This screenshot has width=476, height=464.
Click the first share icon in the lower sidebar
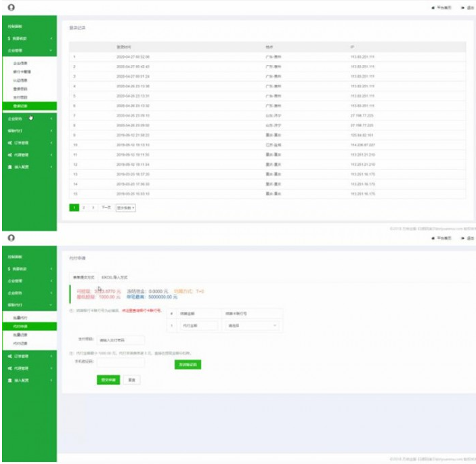[9, 356]
